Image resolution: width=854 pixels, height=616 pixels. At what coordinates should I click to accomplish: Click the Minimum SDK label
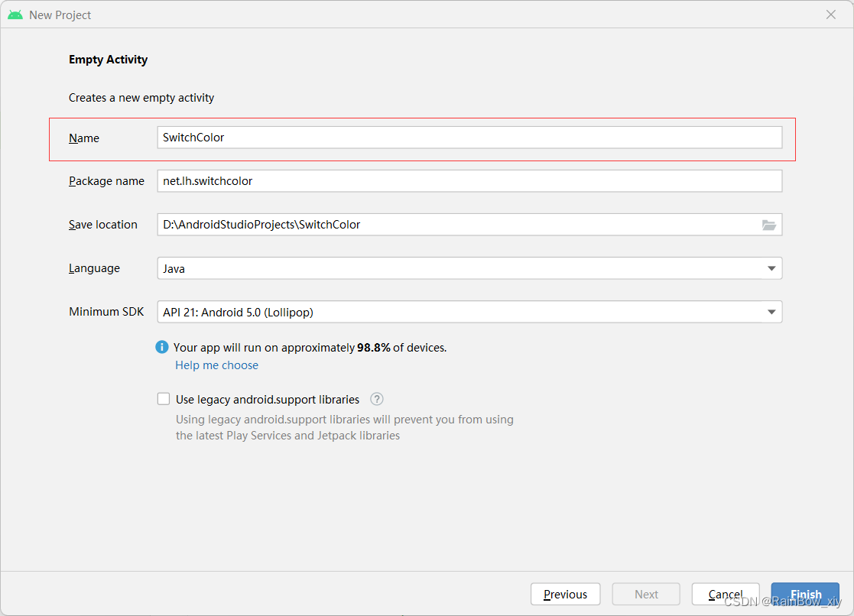[106, 312]
